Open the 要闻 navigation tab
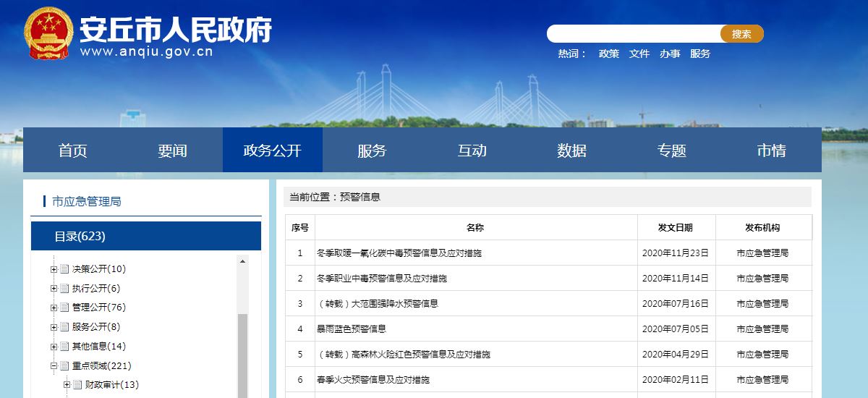Screen dimensions: 868x398 [173, 151]
